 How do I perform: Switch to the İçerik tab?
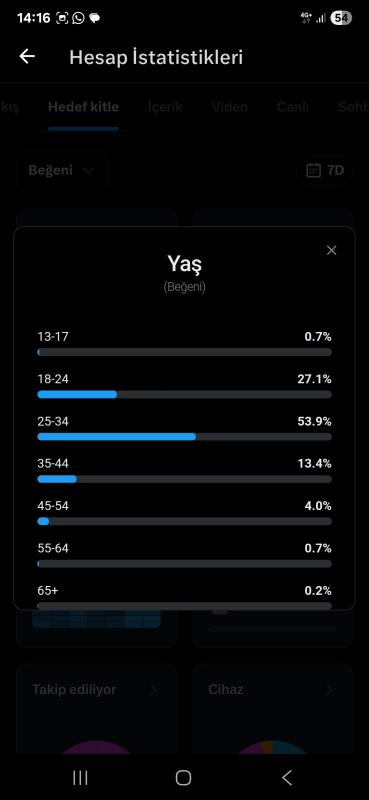[165, 107]
